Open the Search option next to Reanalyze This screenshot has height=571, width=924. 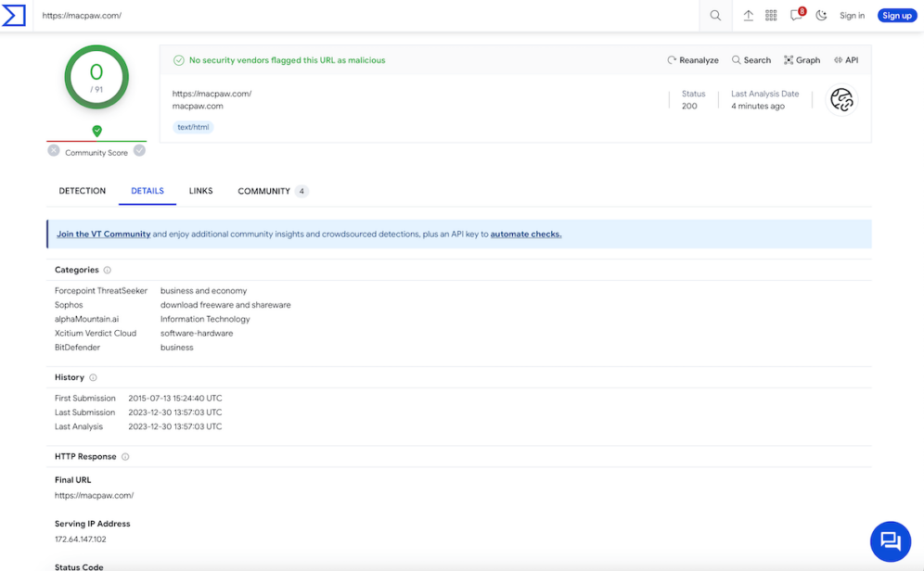click(x=751, y=59)
